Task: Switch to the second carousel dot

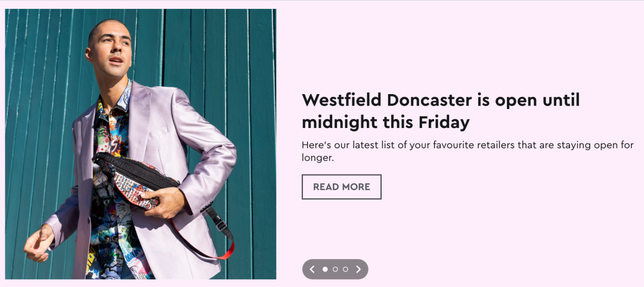Action: 335,269
